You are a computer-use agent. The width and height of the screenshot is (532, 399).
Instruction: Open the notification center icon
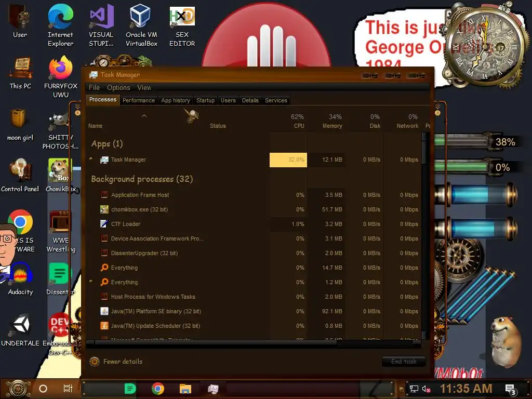(x=511, y=389)
